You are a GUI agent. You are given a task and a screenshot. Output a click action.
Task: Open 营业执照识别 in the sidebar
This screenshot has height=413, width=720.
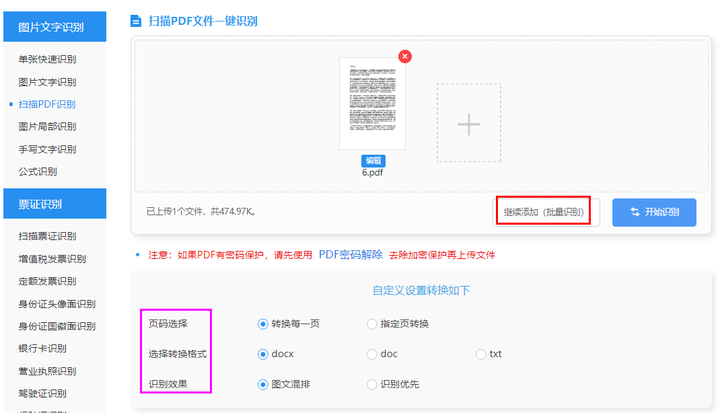pyautogui.click(x=47, y=371)
